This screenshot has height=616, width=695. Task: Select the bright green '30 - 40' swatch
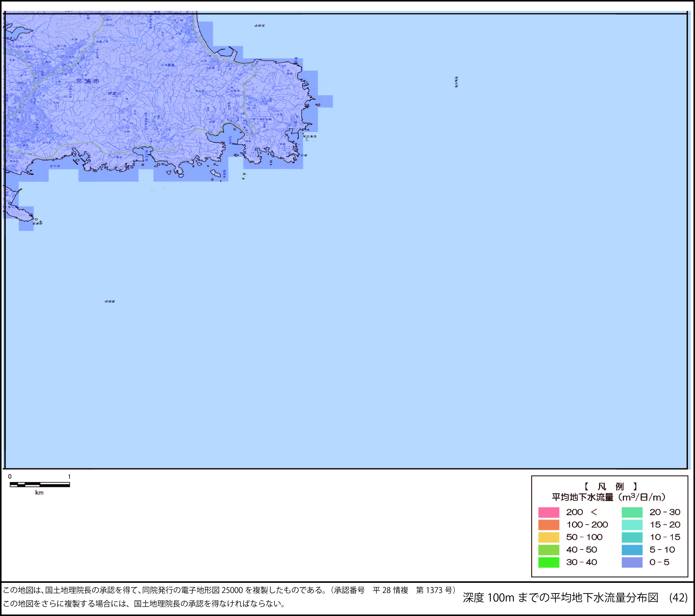(548, 563)
